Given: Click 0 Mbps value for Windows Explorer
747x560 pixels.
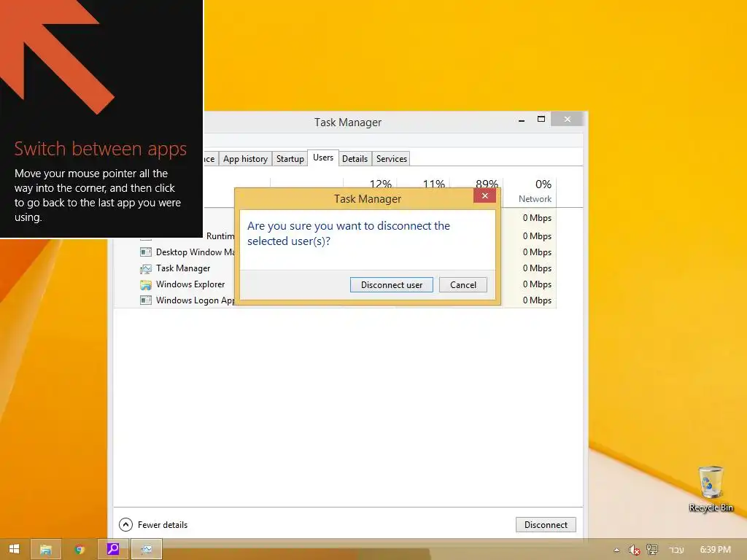Looking at the screenshot, I should point(537,284).
